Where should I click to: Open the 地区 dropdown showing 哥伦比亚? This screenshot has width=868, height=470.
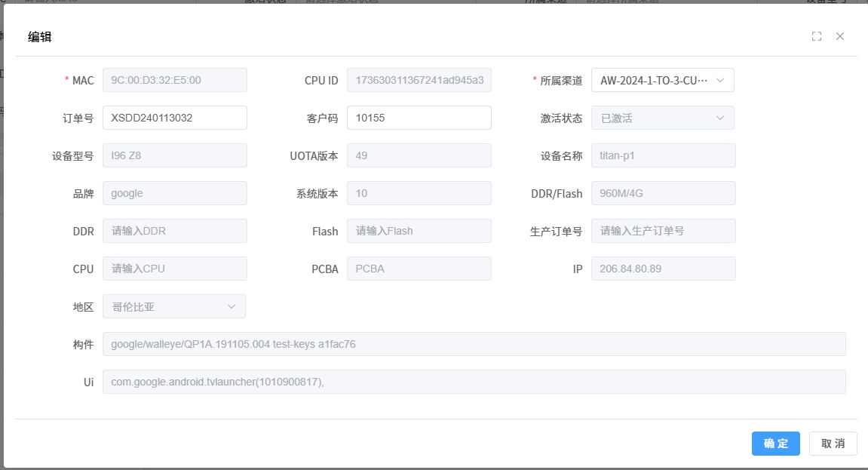[173, 306]
